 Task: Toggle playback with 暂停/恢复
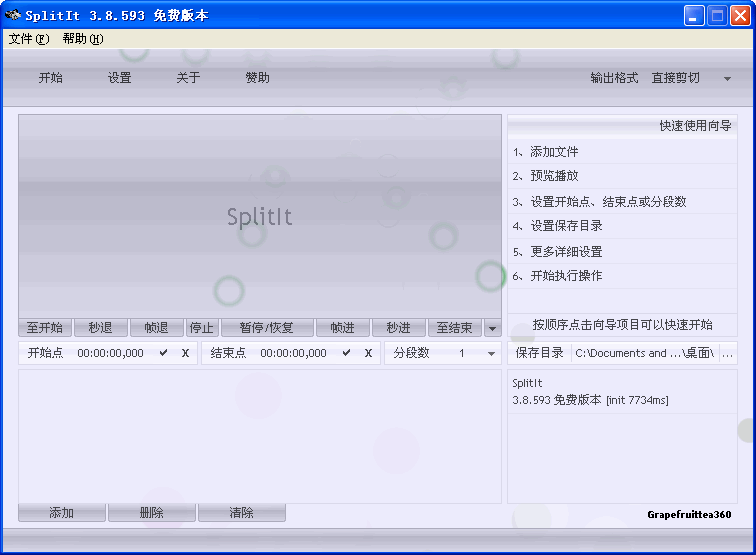point(267,328)
